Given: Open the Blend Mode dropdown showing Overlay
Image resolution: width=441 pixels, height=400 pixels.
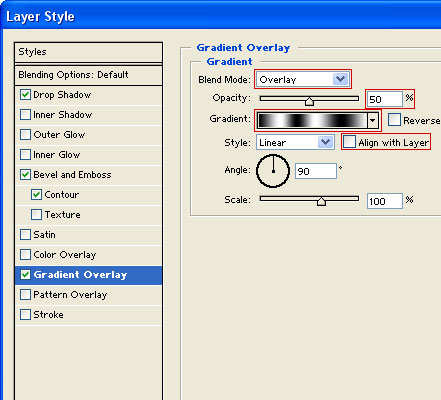Looking at the screenshot, I should pos(303,79).
